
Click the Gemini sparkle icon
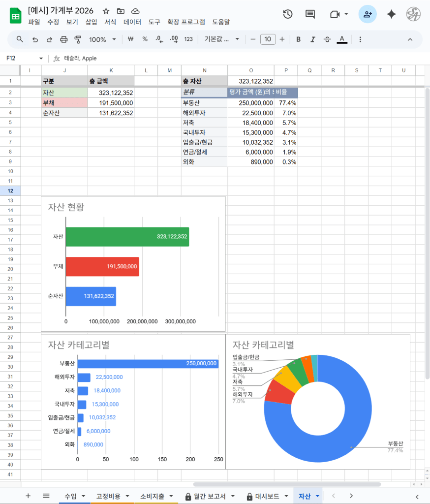tap(392, 14)
